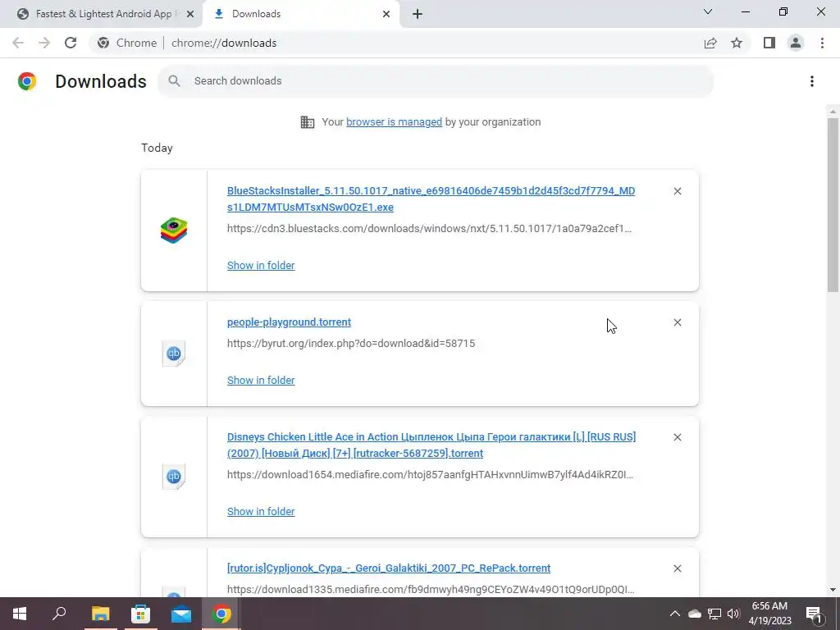Expand the tab search dropdown arrow
Screen dimensions: 840x630
tap(708, 11)
